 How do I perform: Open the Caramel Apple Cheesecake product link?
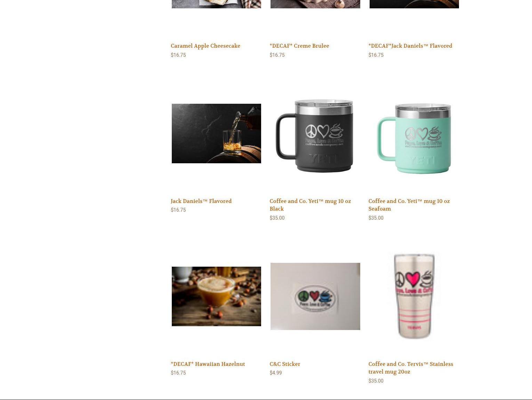tap(205, 46)
